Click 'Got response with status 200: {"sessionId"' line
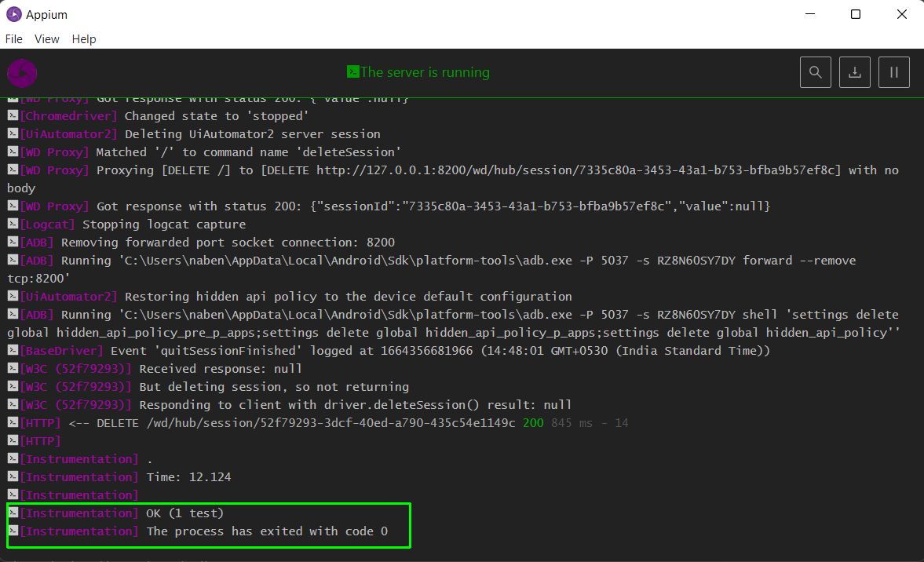This screenshot has width=924, height=562. [433, 206]
